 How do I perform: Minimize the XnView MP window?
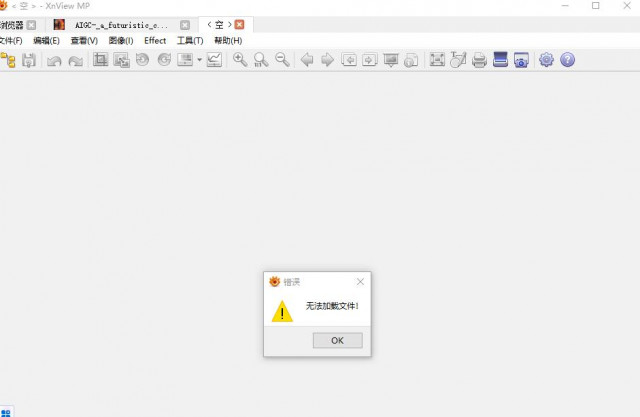coord(565,6)
